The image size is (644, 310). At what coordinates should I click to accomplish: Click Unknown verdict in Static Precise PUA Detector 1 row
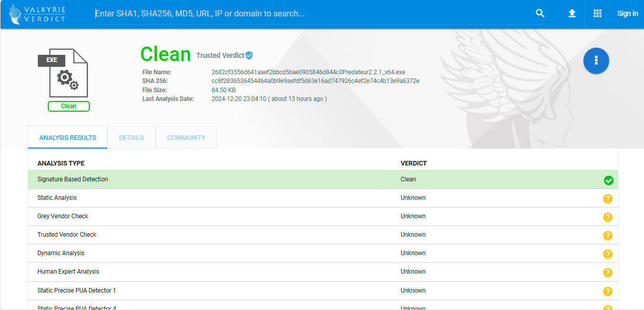[413, 291]
